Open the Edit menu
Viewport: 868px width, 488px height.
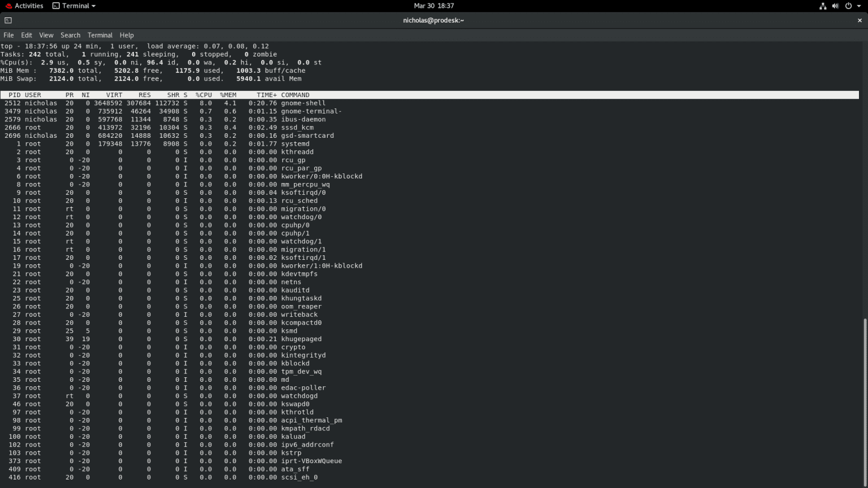pos(26,35)
